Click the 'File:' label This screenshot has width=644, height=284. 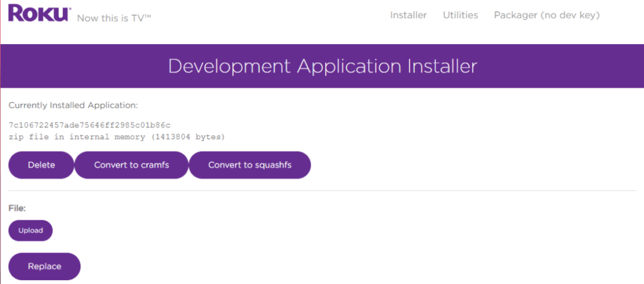pos(16,207)
